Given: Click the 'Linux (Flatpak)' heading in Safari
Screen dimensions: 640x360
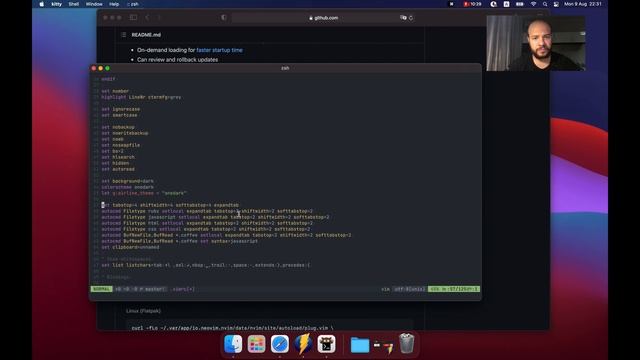Looking at the screenshot, I should point(143,311).
